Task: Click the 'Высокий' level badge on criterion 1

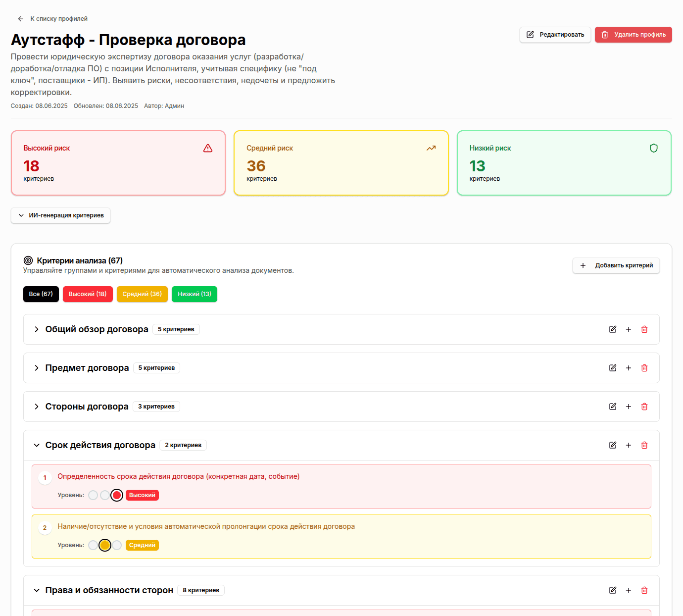Action: click(x=143, y=495)
